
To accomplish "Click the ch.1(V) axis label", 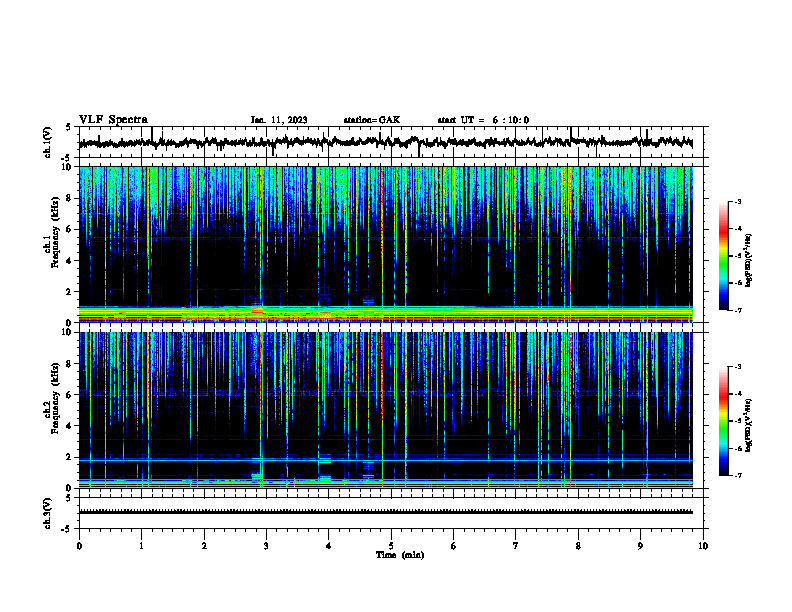I will pos(47,142).
